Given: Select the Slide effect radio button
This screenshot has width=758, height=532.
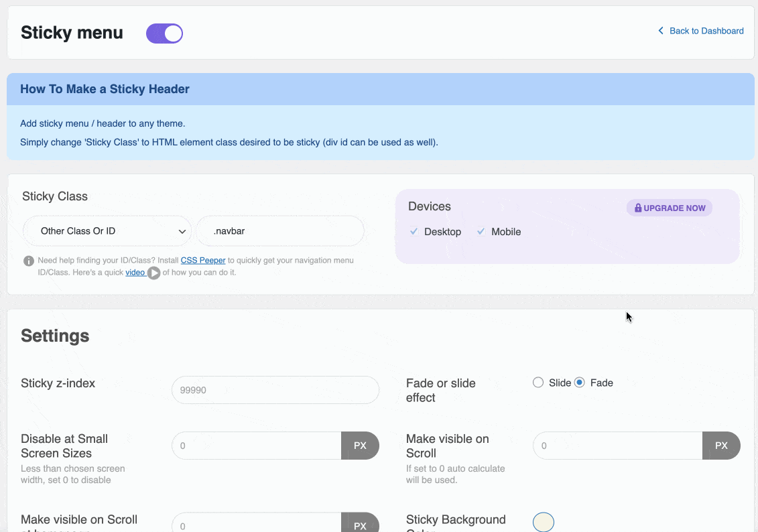Looking at the screenshot, I should [x=538, y=383].
